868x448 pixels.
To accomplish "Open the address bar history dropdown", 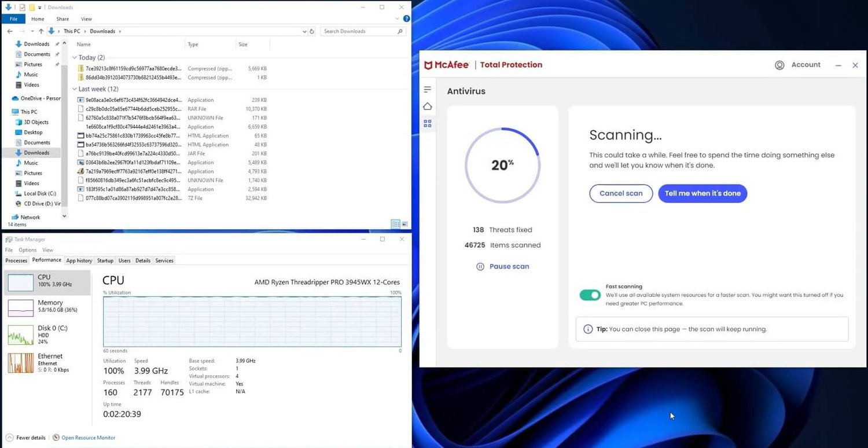I will 304,31.
